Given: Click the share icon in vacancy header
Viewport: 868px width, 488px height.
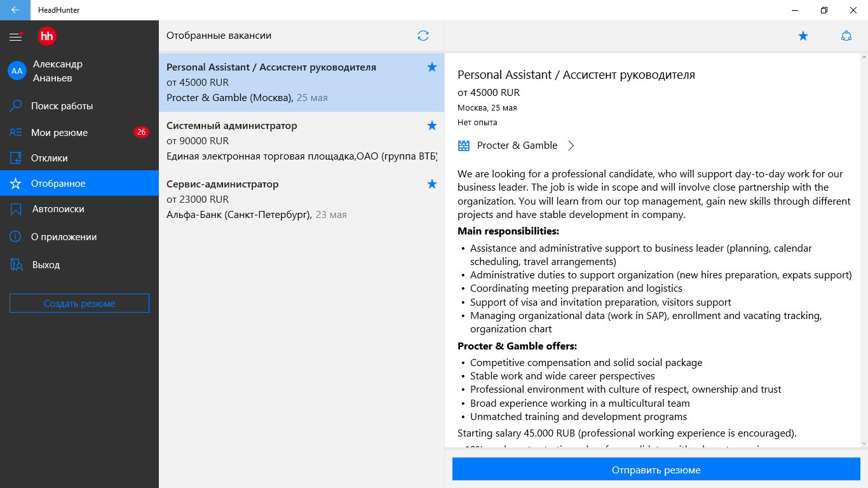Looking at the screenshot, I should point(846,36).
